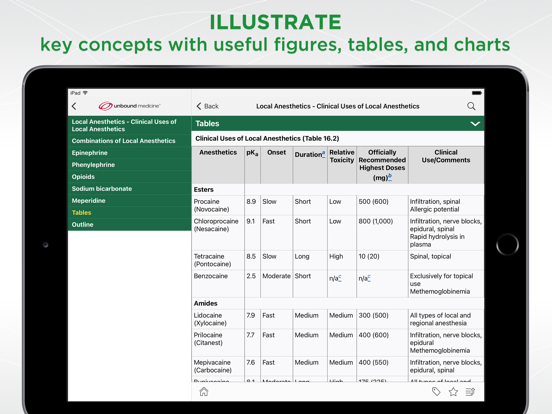
Task: Click the page title in header bar
Action: (x=338, y=106)
